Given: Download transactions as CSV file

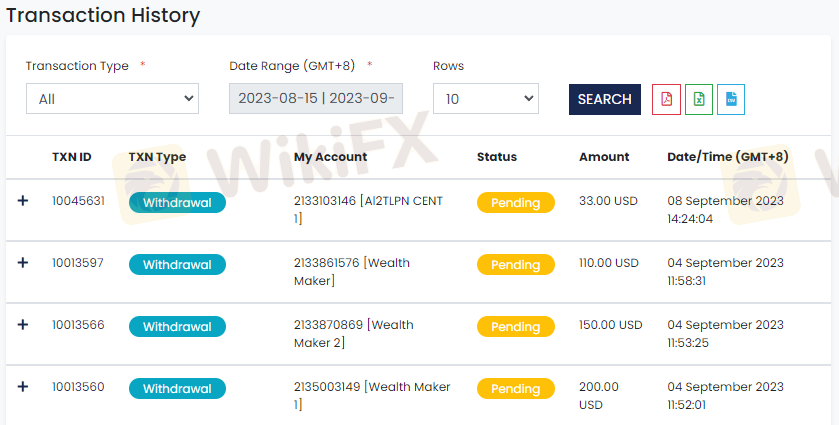Looking at the screenshot, I should pos(731,100).
